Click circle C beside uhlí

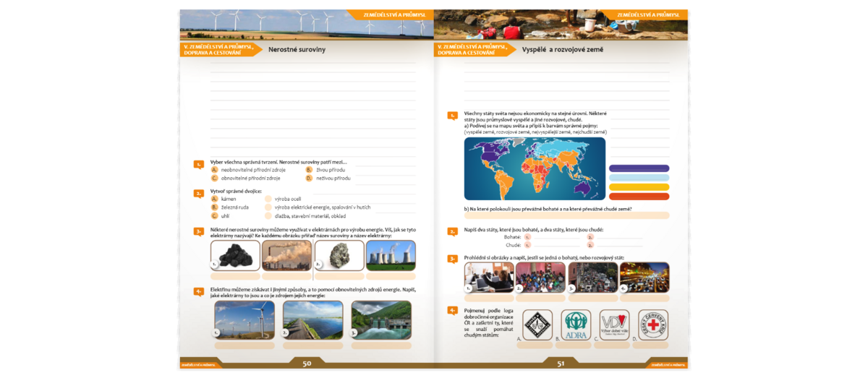pos(215,216)
